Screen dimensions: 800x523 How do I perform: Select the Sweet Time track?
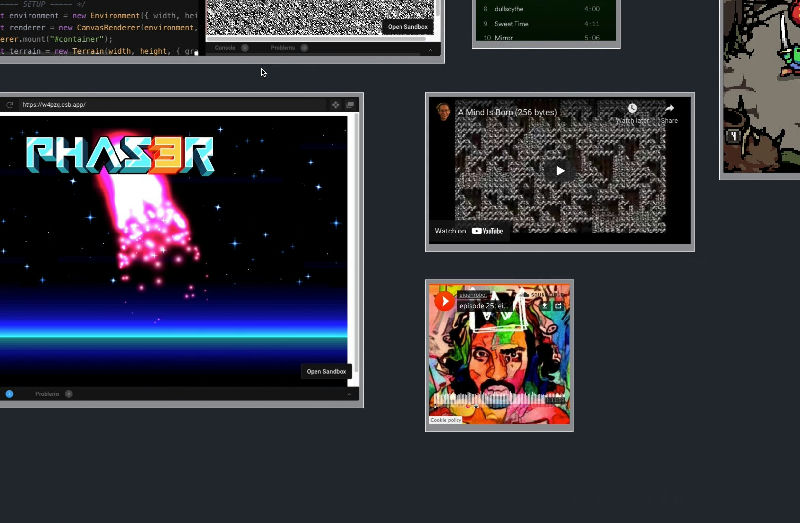tap(541, 23)
